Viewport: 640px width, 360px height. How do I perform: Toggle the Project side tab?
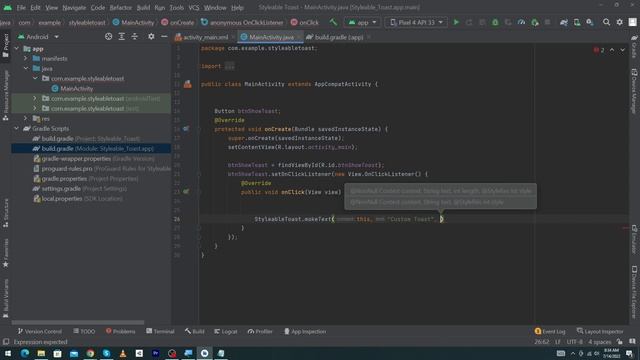[6, 46]
